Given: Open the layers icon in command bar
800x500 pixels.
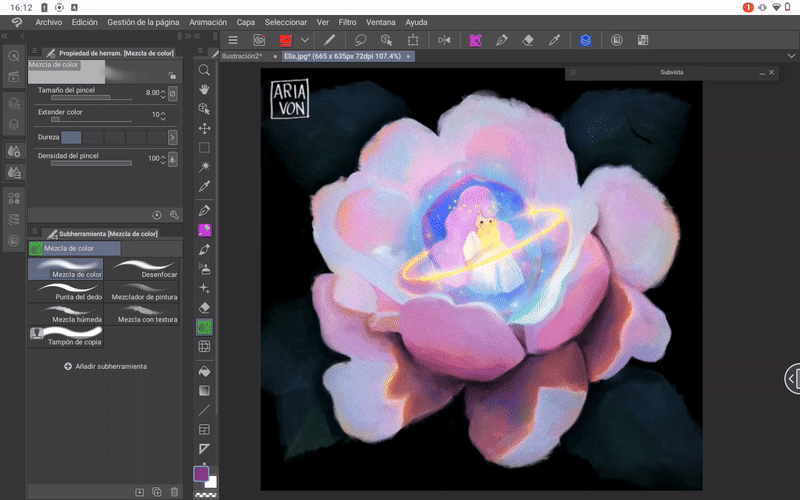Looking at the screenshot, I should (x=586, y=40).
